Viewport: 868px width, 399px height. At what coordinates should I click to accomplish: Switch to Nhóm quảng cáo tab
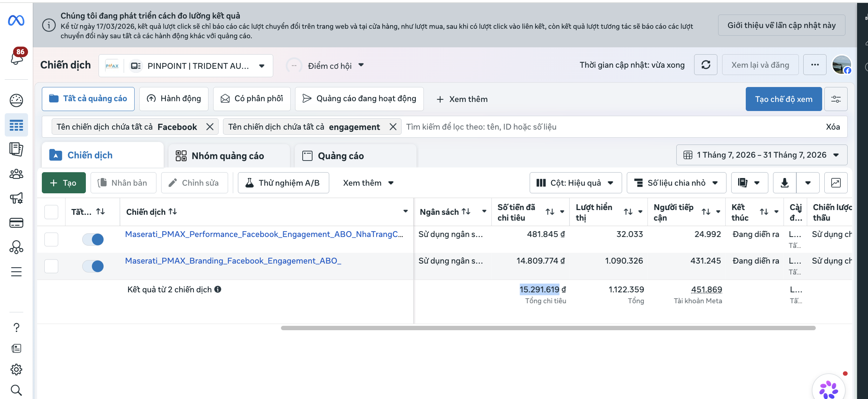coord(228,156)
